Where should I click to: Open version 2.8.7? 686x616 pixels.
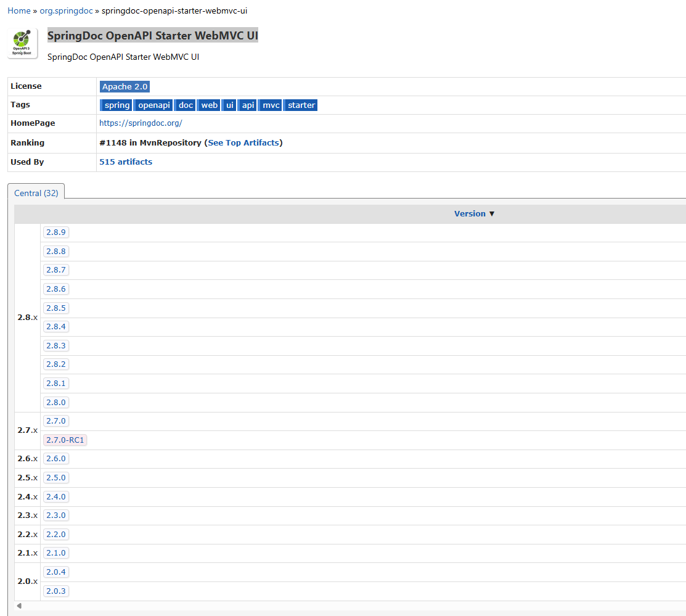pos(56,269)
